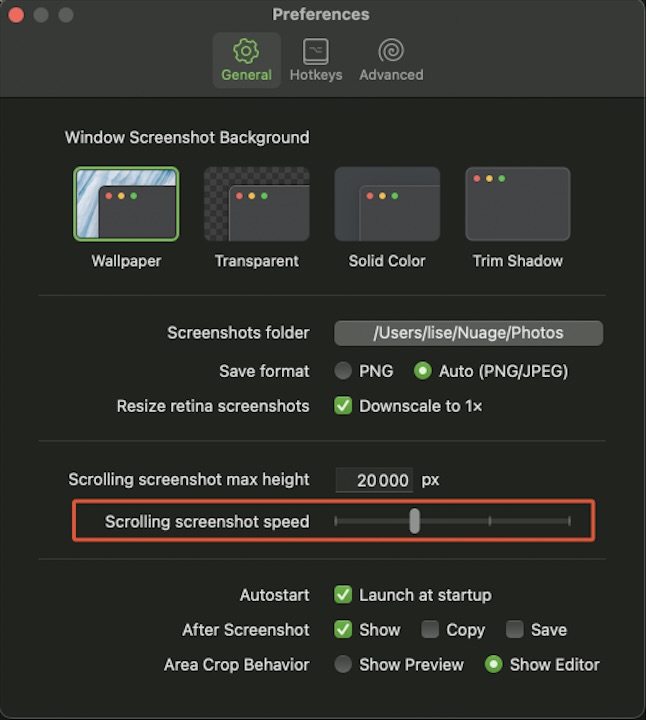
Task: Open the Advanced spiral tab
Action: [391, 60]
